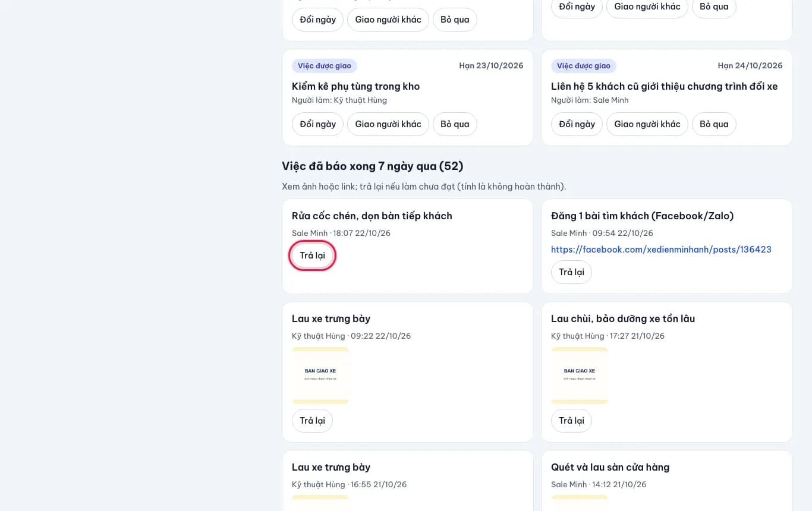
Task: Click the "Xem ảnh hoặc link" description line
Action: (x=424, y=187)
